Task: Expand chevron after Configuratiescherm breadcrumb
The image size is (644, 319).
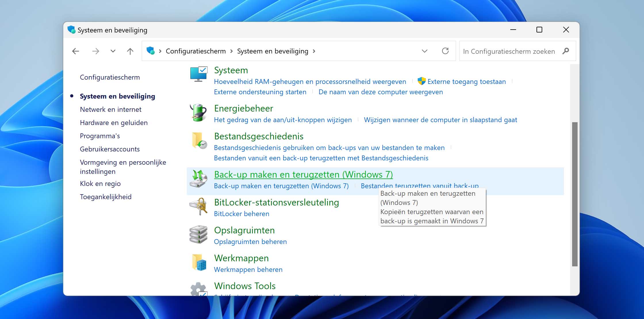Action: pos(231,51)
